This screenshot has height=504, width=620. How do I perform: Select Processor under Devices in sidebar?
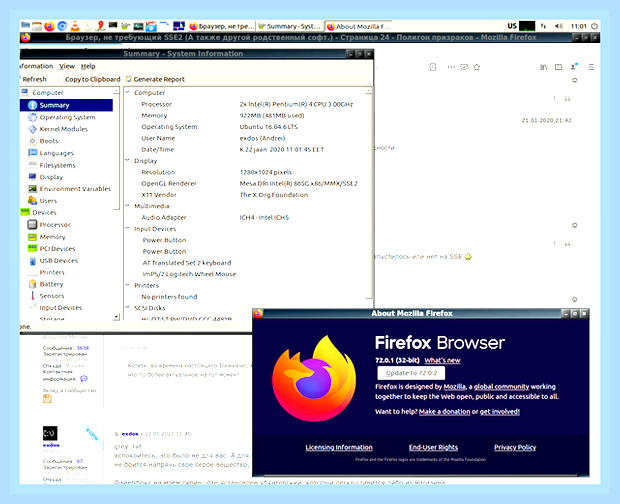pyautogui.click(x=55, y=225)
